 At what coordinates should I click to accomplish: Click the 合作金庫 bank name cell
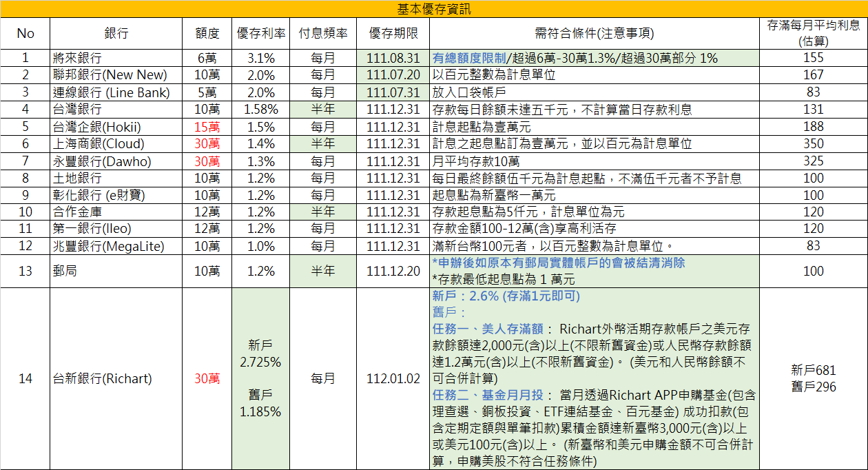coord(116,212)
